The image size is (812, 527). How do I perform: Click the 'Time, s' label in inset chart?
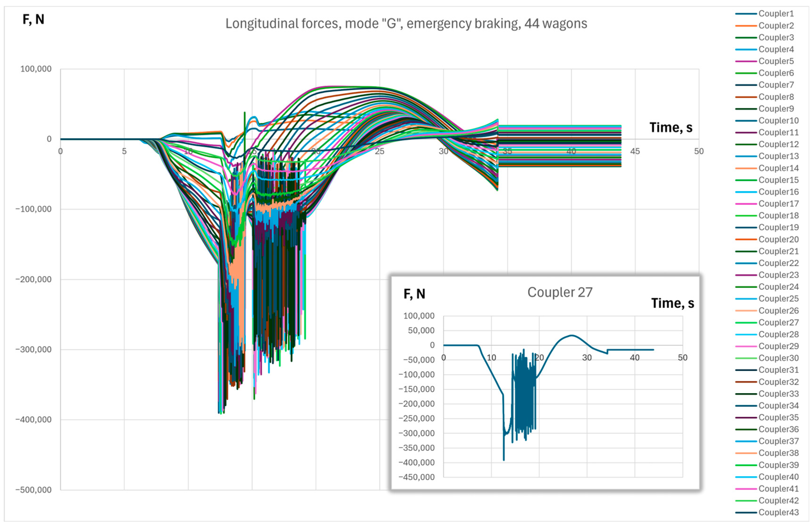672,303
